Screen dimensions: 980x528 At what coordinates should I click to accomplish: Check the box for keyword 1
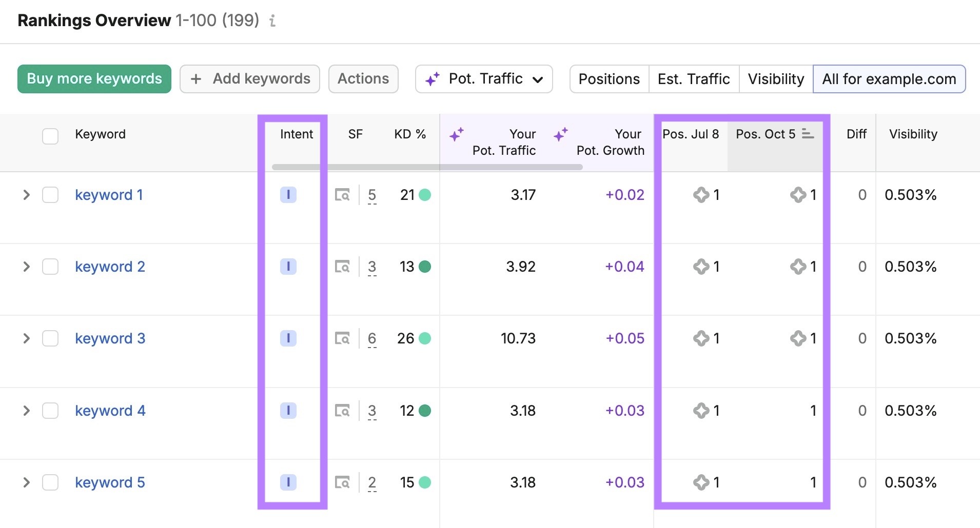[x=50, y=195]
